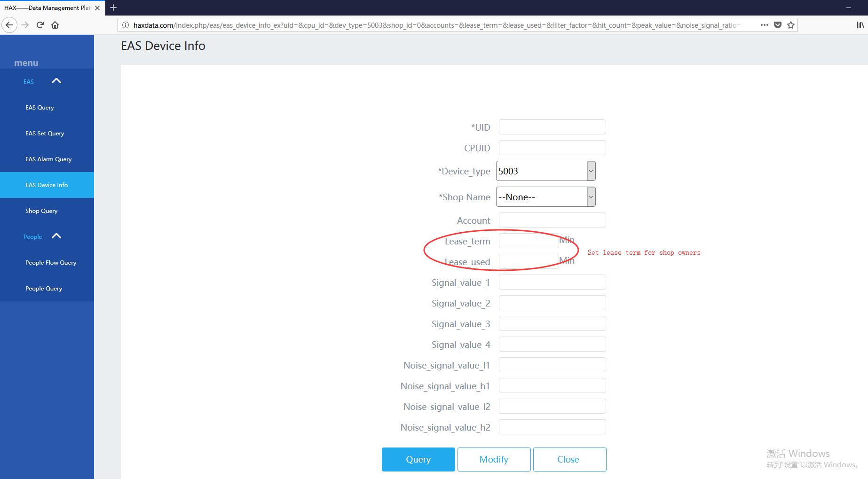Focus the Noise_signal_value_l2 input field

[552, 406]
